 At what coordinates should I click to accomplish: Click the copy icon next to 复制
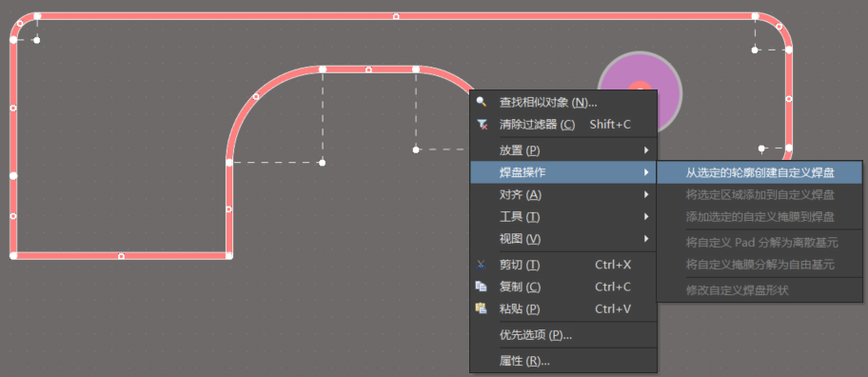[482, 287]
